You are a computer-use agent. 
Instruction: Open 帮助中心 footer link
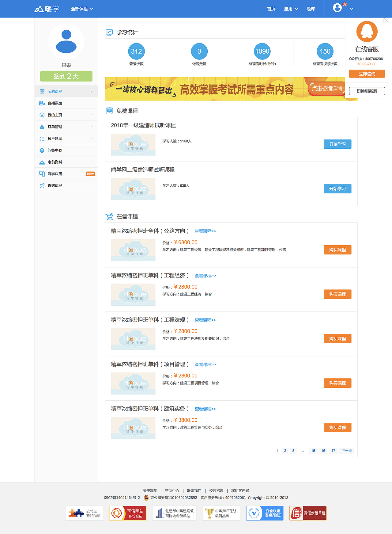click(x=172, y=491)
